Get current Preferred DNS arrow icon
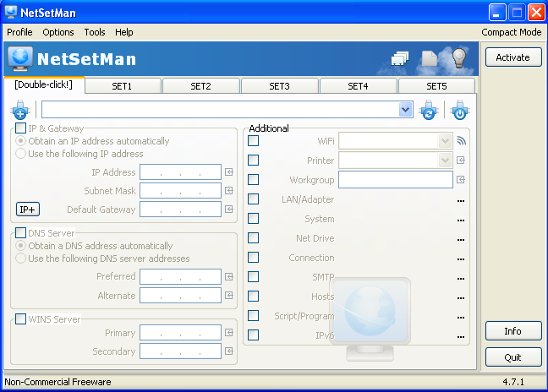Viewport: 548px width, 392px height. 229,277
